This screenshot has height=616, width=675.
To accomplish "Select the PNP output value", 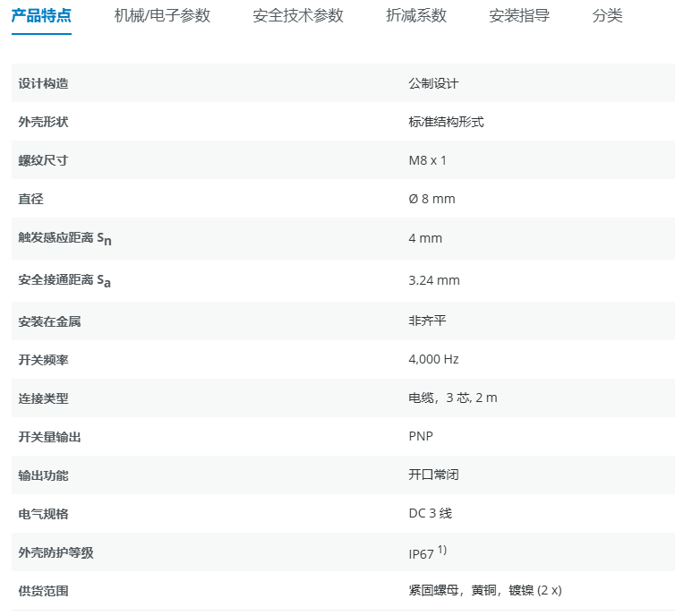I will (x=421, y=436).
